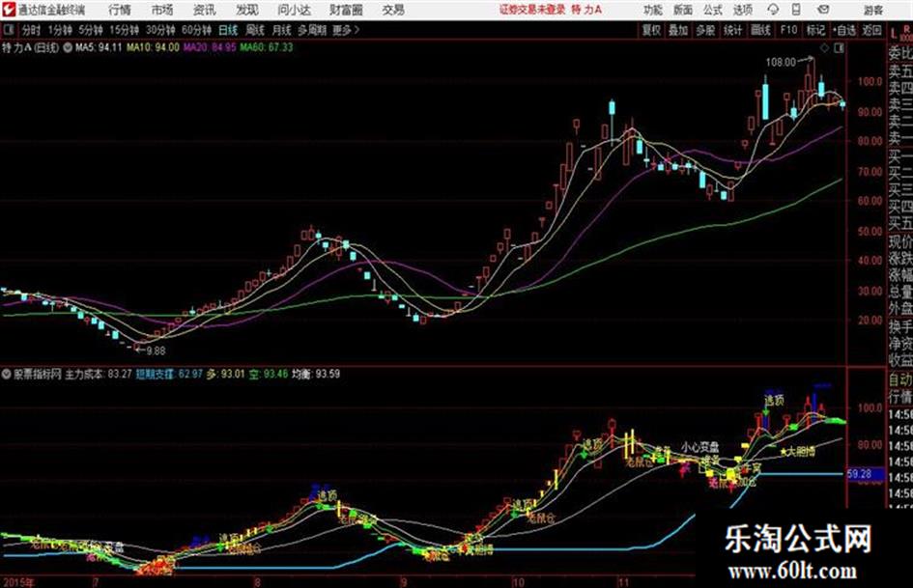Image resolution: width=913 pixels, height=588 pixels.
Task: Click the 返回 back button
Action: click(871, 30)
